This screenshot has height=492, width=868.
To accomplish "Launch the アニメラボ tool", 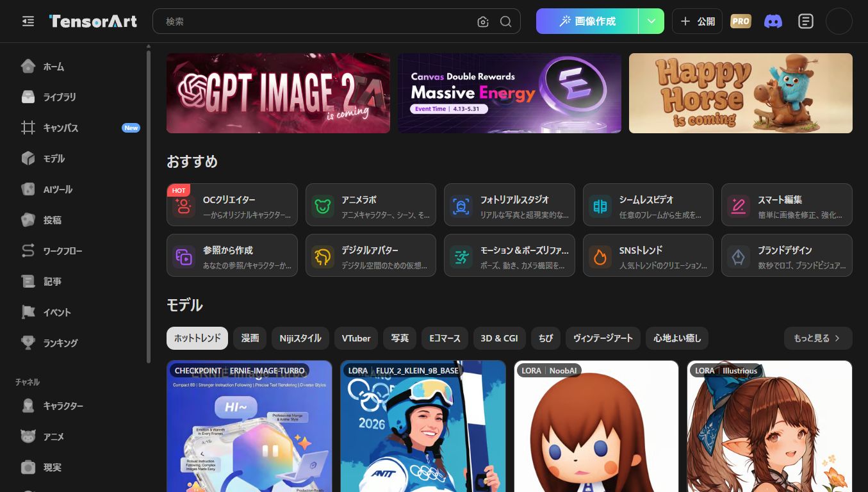I will (371, 205).
